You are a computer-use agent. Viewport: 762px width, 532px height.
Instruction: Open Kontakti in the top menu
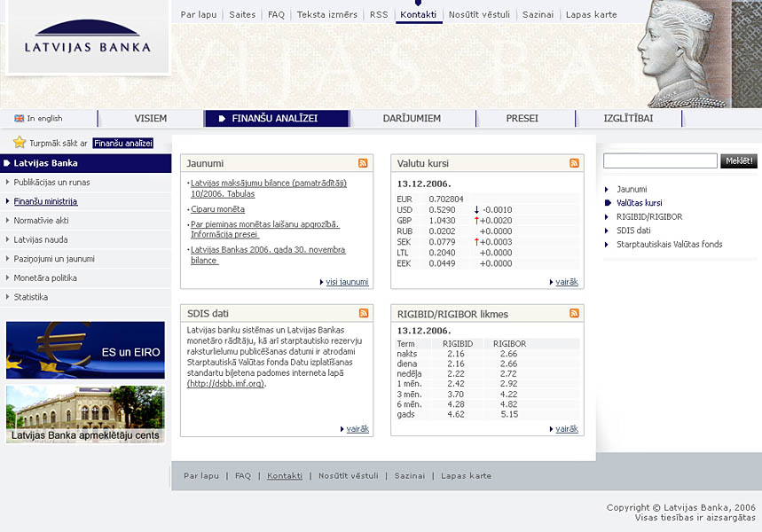tap(419, 14)
